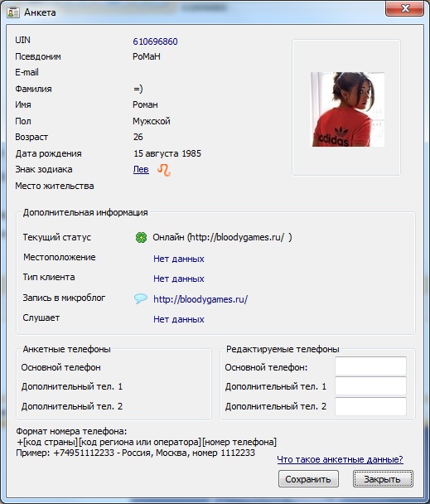
Task: Click the Дополнительная информация group title
Action: point(85,212)
